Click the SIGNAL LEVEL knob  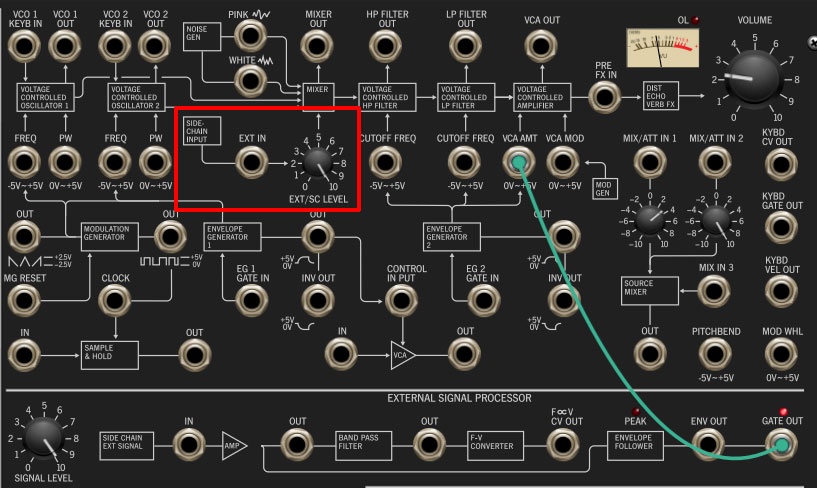point(44,437)
